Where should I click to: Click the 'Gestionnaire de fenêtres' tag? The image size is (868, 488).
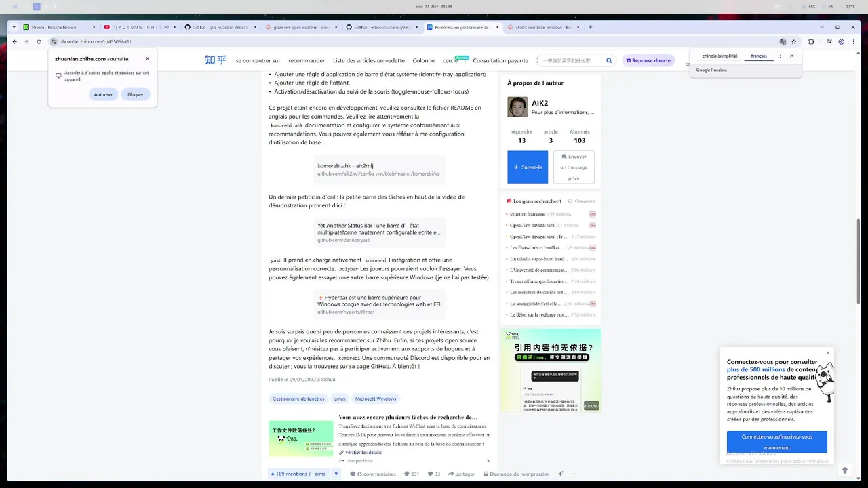(x=298, y=399)
